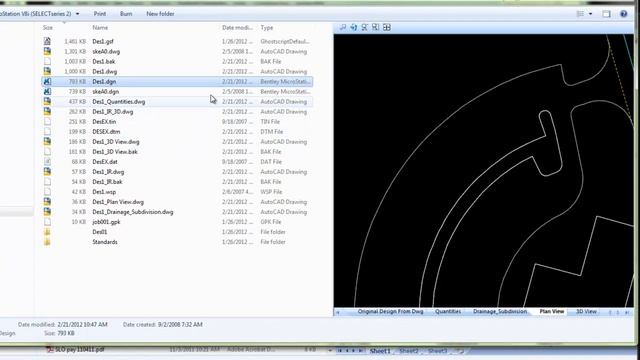Viewport: 640px width, 360px height.
Task: Click the Des1_IR_3D.dwg file icon
Action: (47, 111)
